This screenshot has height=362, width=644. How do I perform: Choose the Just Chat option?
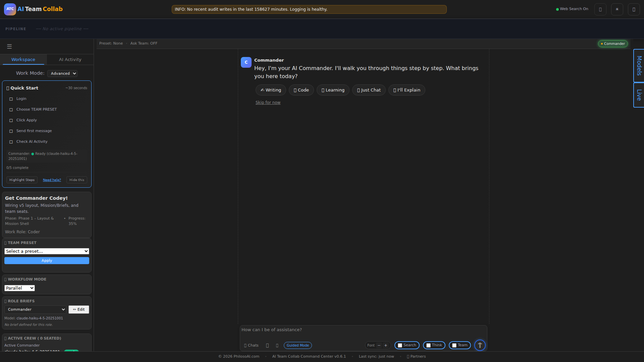tap(369, 90)
